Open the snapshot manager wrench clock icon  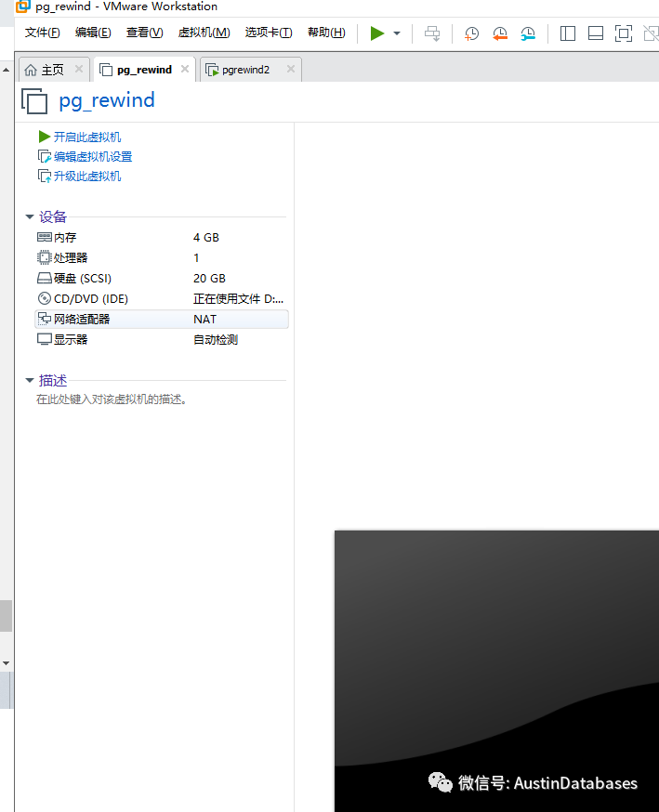coord(528,33)
